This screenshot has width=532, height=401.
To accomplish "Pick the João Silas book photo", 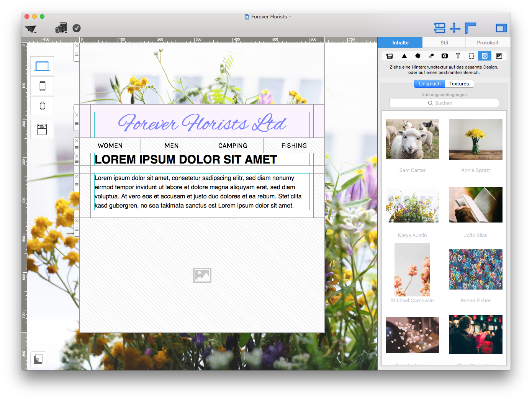I will [476, 205].
